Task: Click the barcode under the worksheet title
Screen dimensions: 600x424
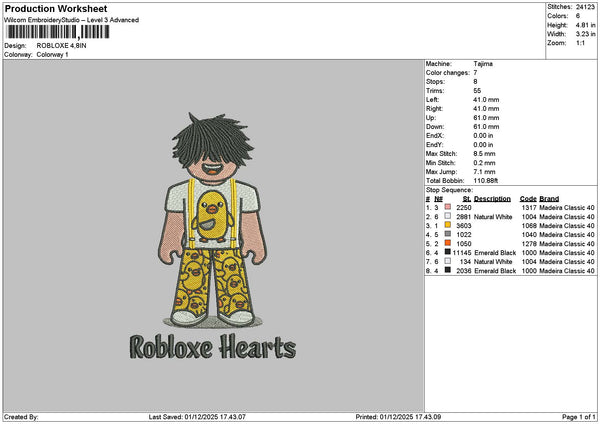Action: click(58, 32)
